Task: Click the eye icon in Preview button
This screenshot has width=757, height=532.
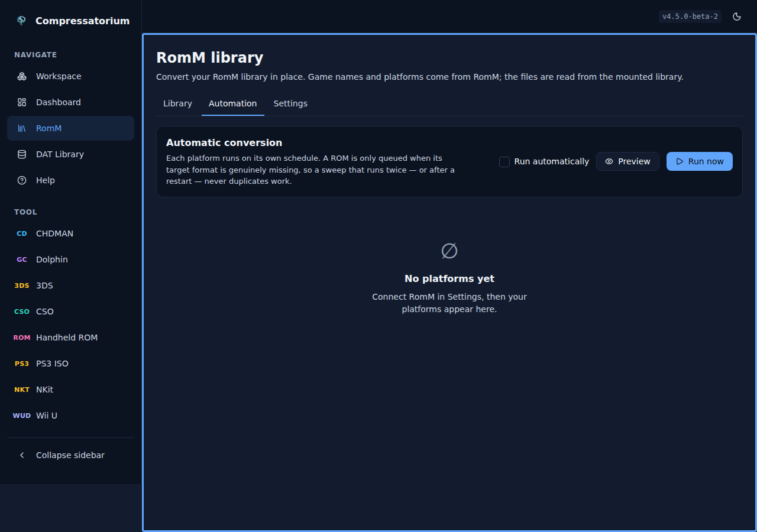Action: 609,161
